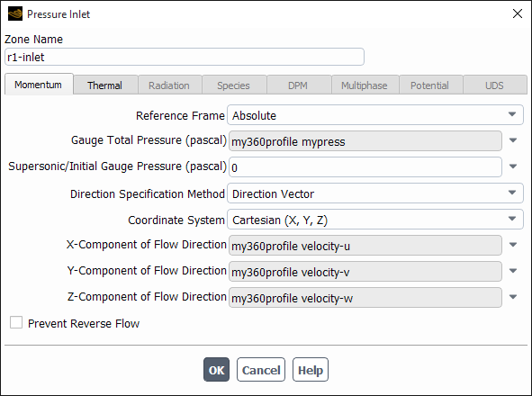
Task: Click the Z-Component flow direction arrow
Action: 513,297
